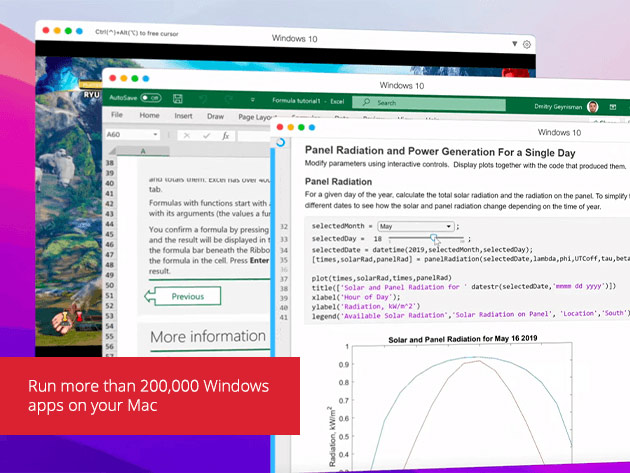Click the xlabel('Hour of Day') code line
This screenshot has height=473, width=630.
(356, 297)
